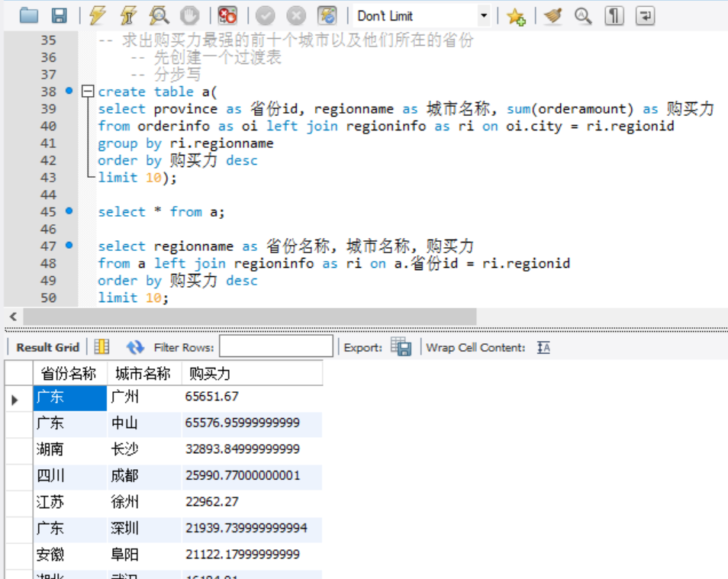Open the Don't Limit rows dropdown
Screen dimensions: 728x579
(x=484, y=16)
